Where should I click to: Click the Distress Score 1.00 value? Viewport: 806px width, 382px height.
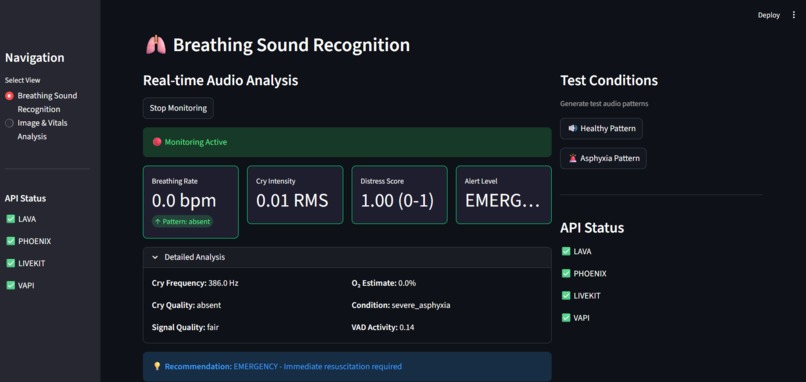click(397, 201)
